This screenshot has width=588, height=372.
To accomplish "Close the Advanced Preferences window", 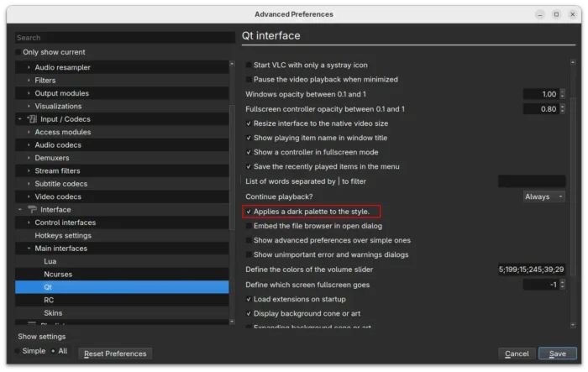I will click(x=572, y=14).
